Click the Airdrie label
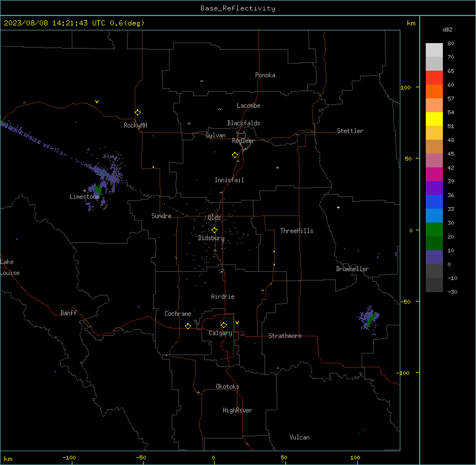The height and width of the screenshot is (465, 476). (x=223, y=297)
